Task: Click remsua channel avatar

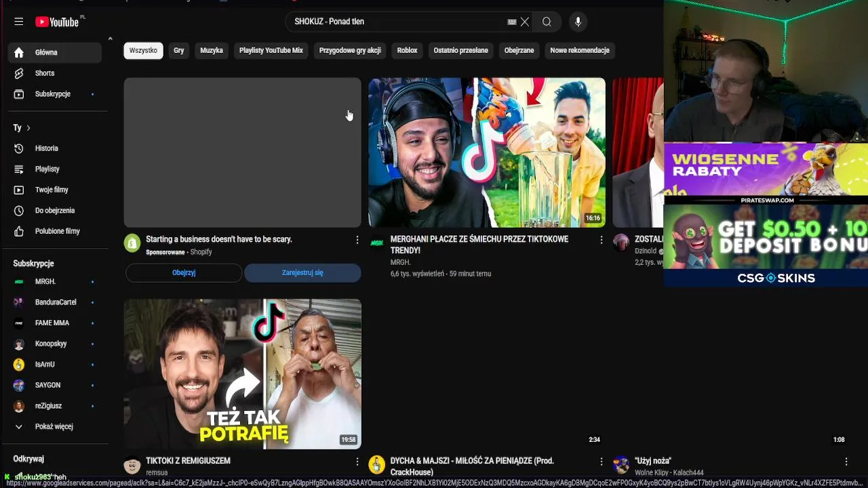Action: point(132,465)
